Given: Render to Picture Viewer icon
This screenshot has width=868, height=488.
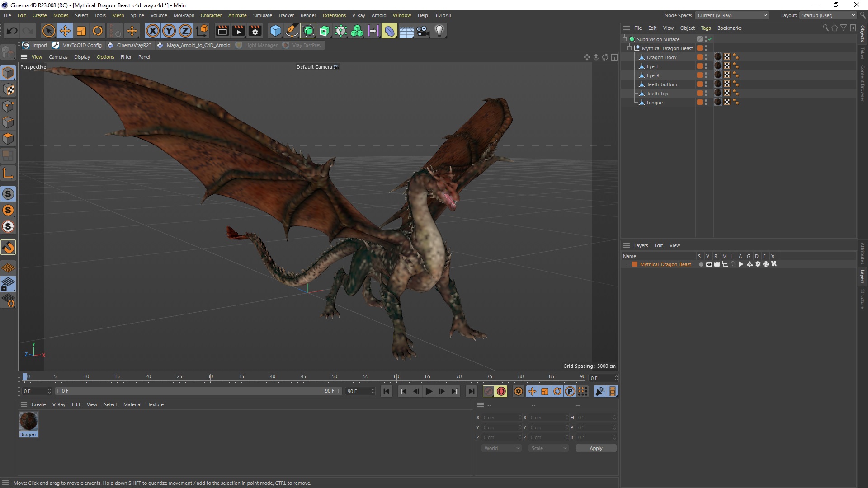Looking at the screenshot, I should 238,31.
